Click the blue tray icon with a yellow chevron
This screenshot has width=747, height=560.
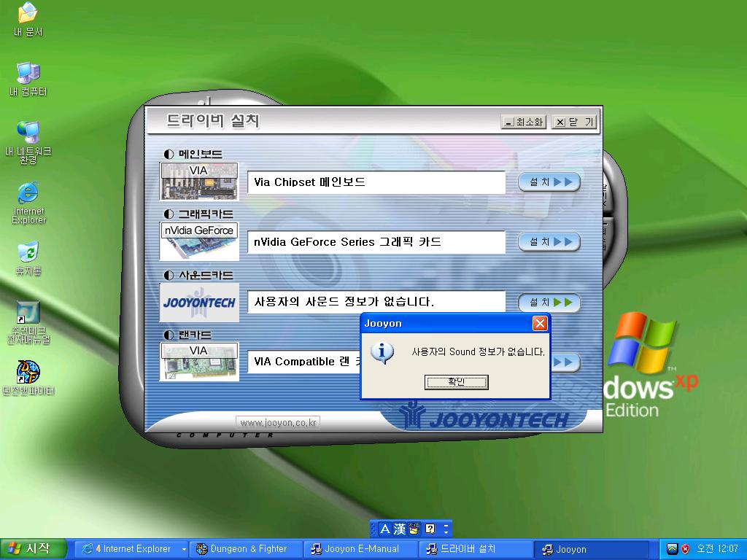pos(672,549)
